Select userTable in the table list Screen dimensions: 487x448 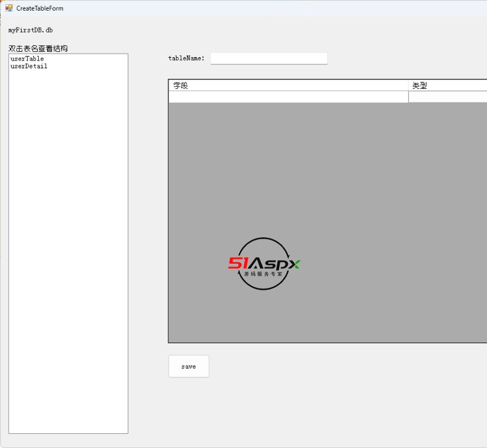pos(27,59)
